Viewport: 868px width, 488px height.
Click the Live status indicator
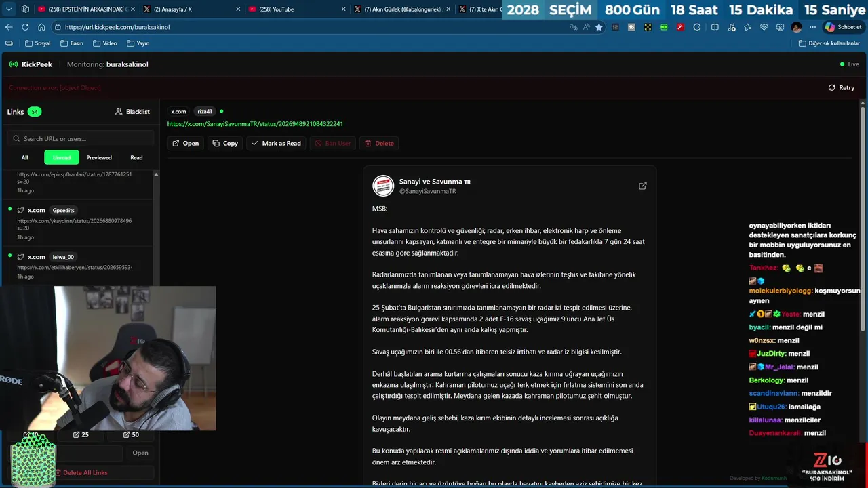point(849,64)
